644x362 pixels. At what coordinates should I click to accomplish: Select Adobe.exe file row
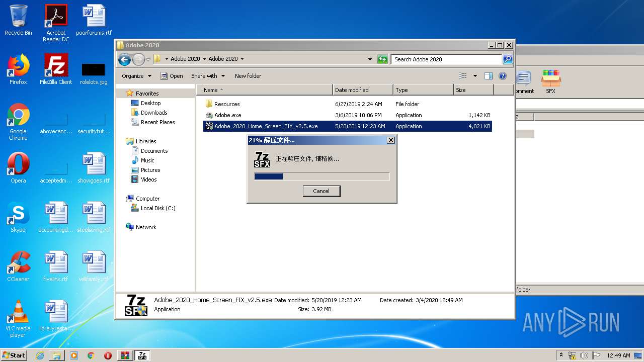click(347, 115)
